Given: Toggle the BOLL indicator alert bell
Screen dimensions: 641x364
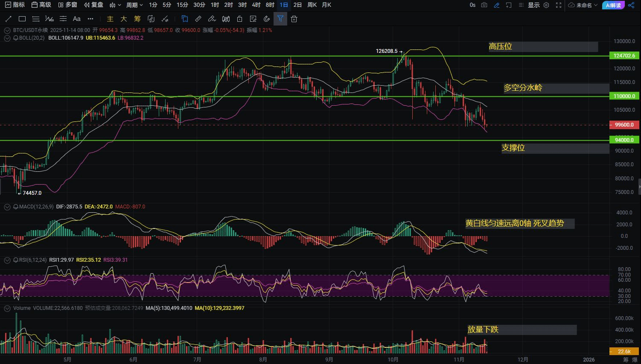Looking at the screenshot, I should (x=16, y=38).
